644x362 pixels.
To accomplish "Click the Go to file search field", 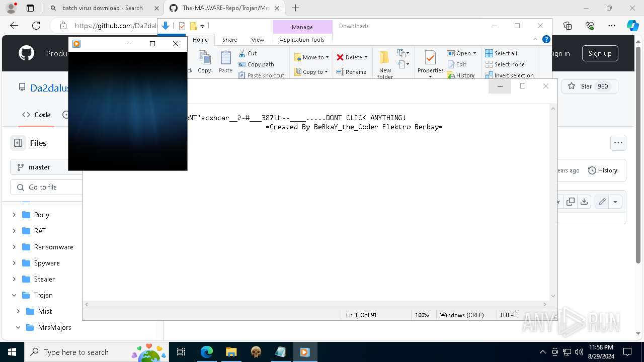I will (x=46, y=187).
